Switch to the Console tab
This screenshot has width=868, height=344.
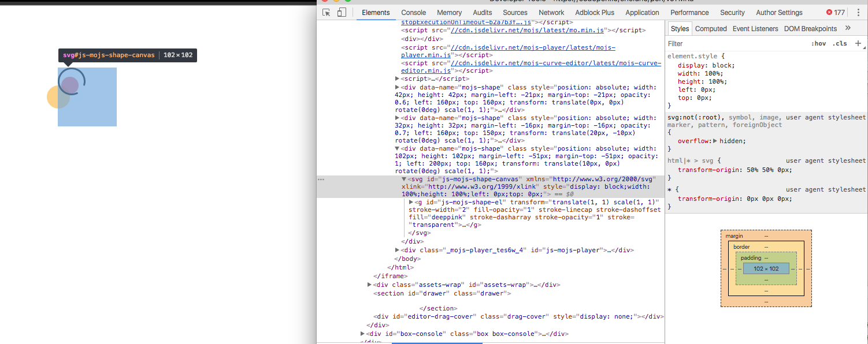click(413, 12)
